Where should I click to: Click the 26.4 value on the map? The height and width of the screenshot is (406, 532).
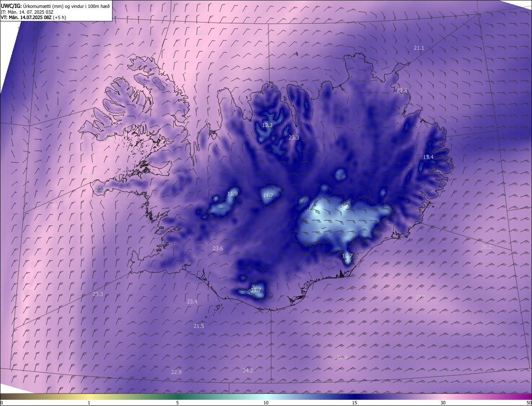coord(342,357)
